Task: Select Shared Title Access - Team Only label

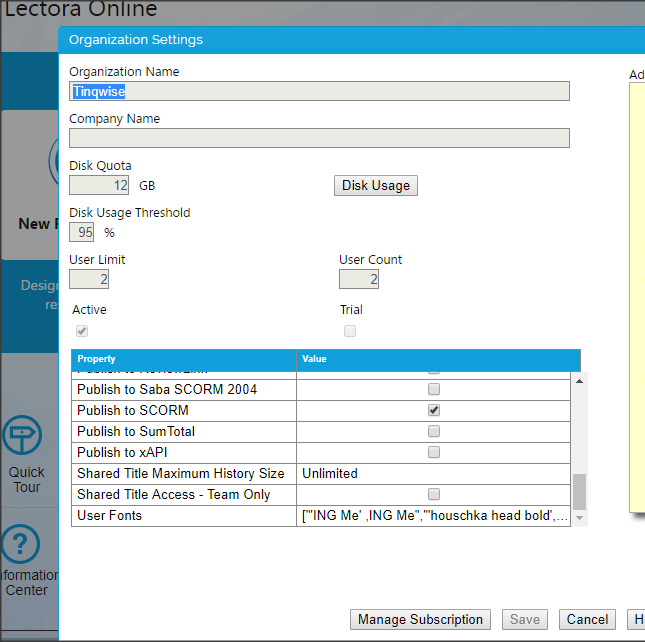Action: [x=174, y=494]
